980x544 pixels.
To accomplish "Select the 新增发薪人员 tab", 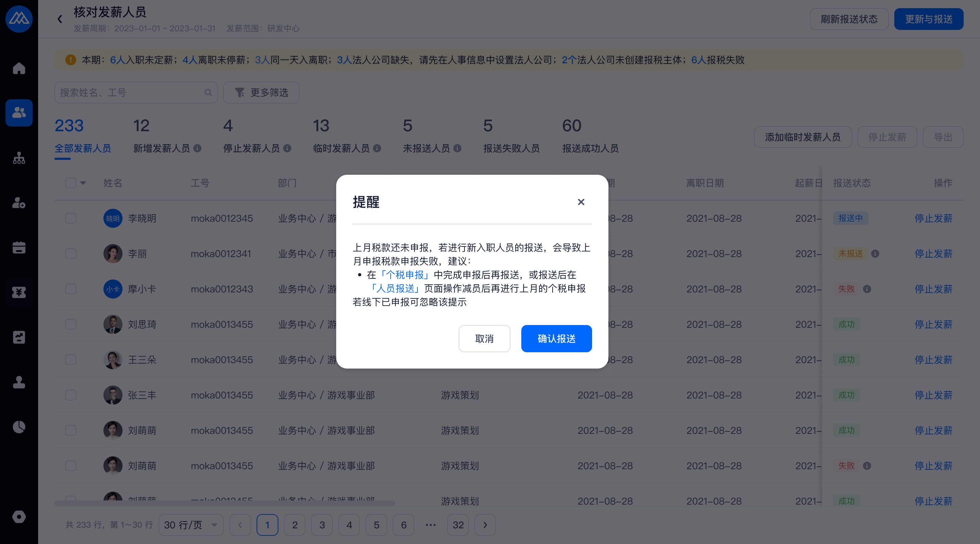I will [167, 137].
